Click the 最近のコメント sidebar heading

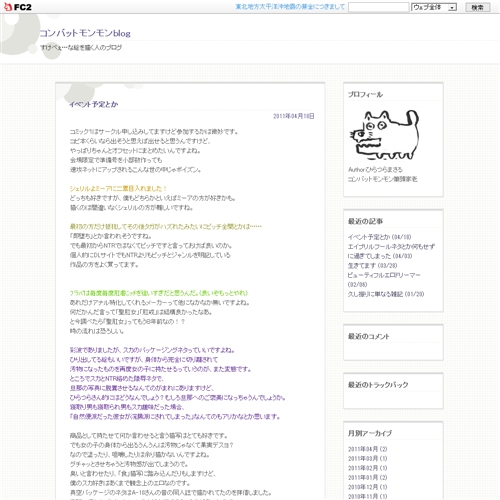pos(368,336)
